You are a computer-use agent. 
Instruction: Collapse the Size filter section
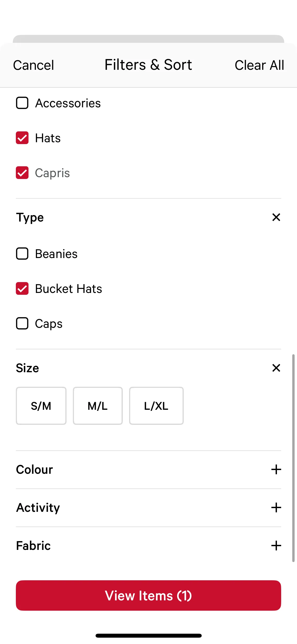[x=276, y=368]
